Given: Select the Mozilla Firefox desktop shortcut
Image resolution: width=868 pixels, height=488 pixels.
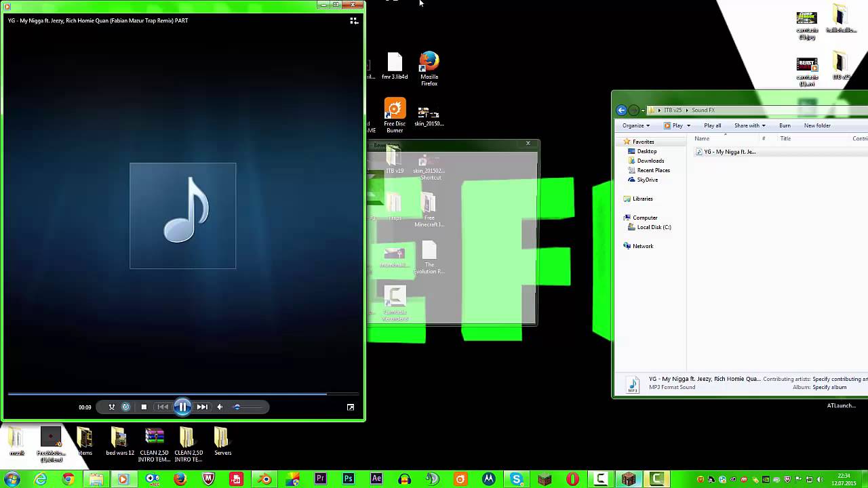Looking at the screenshot, I should pos(429,69).
